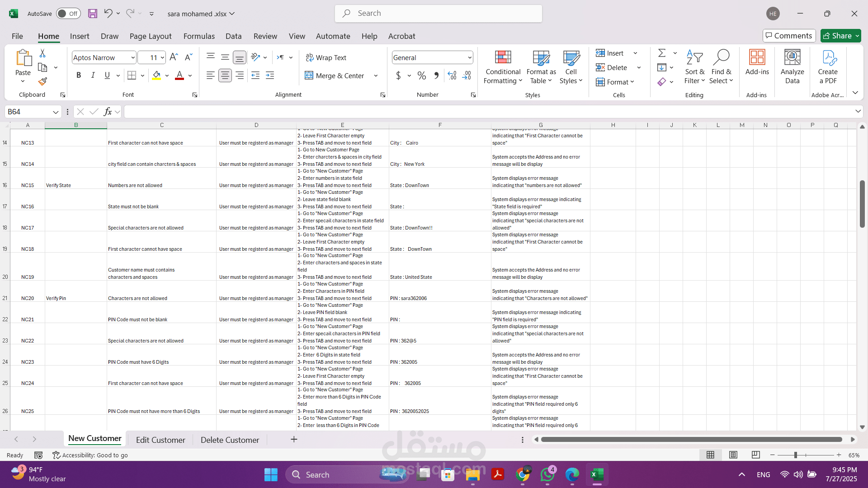Open the Comments pane button
Image resolution: width=868 pixels, height=488 pixels.
789,36
